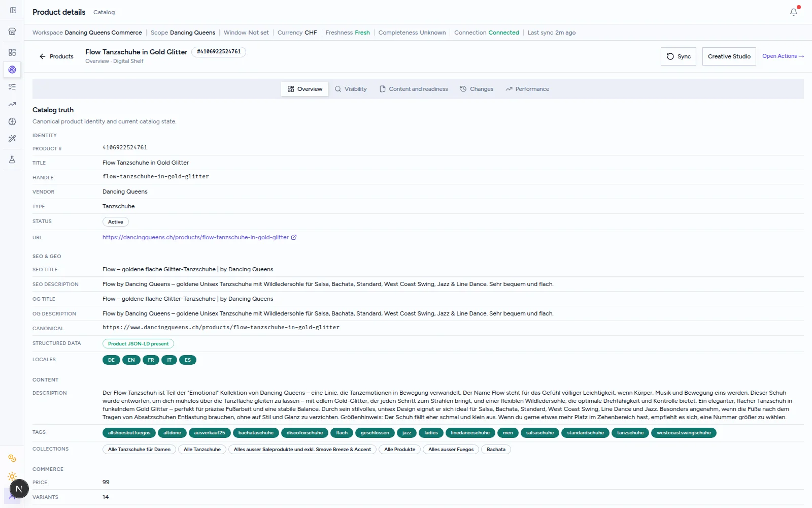
Task: Click the flach tag
Action: (342, 433)
